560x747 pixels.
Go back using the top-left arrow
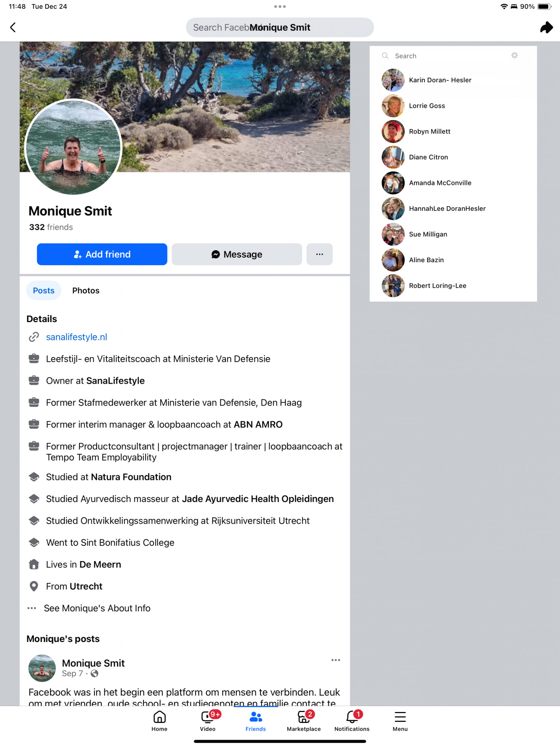coord(13,27)
